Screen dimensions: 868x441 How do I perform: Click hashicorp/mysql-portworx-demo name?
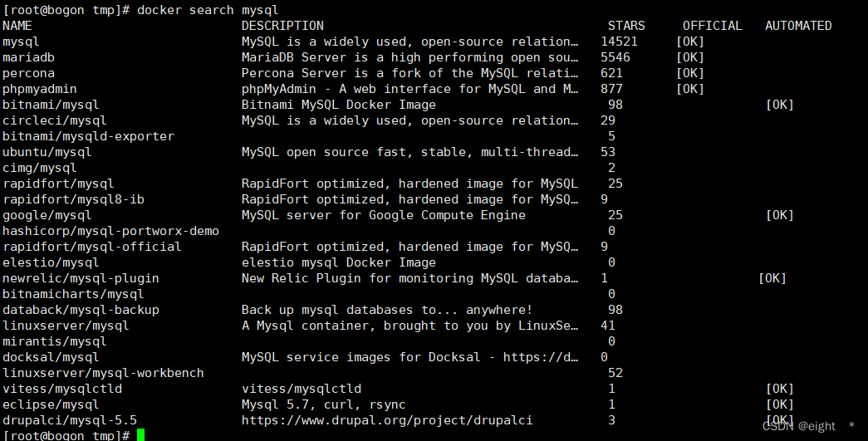pos(110,231)
